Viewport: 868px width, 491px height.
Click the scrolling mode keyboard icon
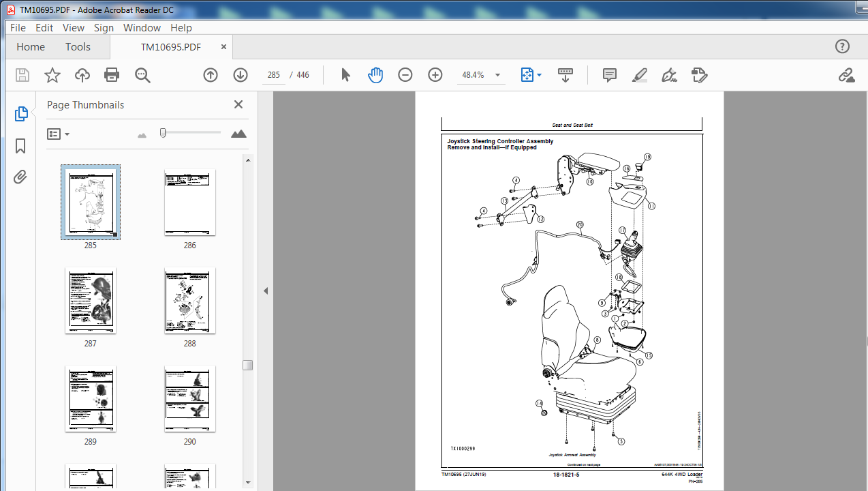point(565,75)
